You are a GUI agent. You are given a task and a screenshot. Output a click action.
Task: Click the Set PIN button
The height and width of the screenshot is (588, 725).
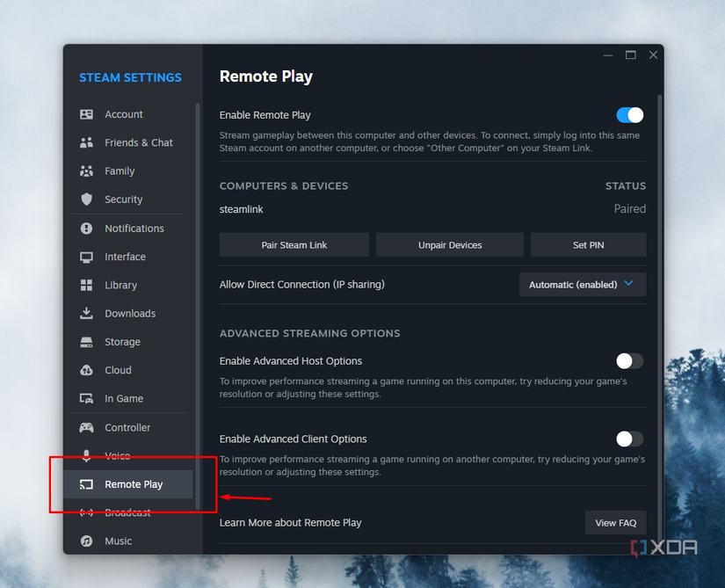pyautogui.click(x=588, y=245)
